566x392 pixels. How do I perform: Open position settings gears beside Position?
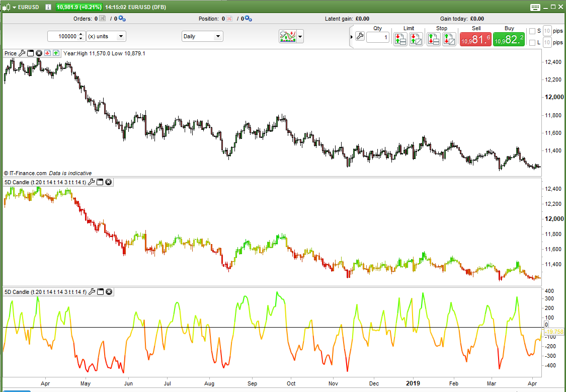click(x=249, y=19)
